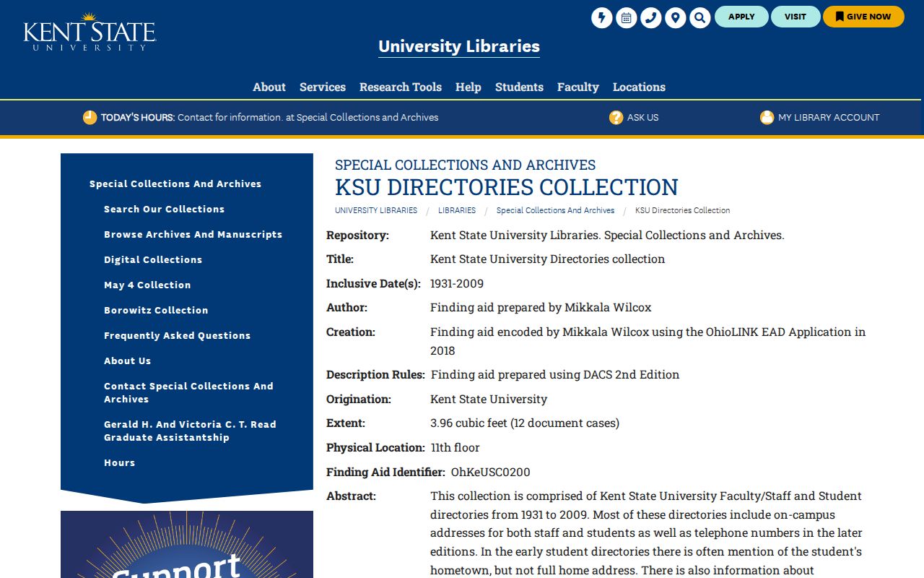Open the Research Tools menu

[x=401, y=87]
